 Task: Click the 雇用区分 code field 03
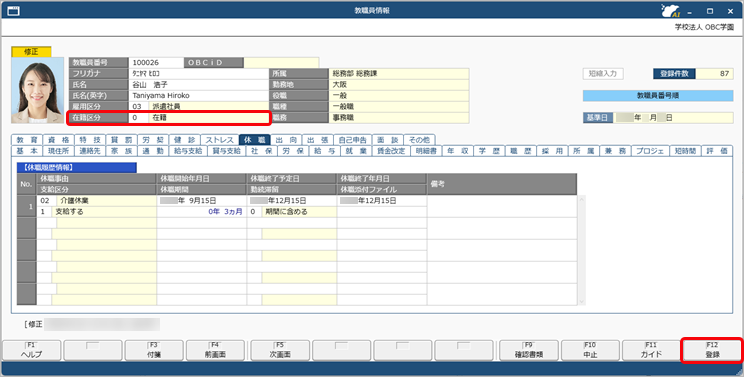138,106
